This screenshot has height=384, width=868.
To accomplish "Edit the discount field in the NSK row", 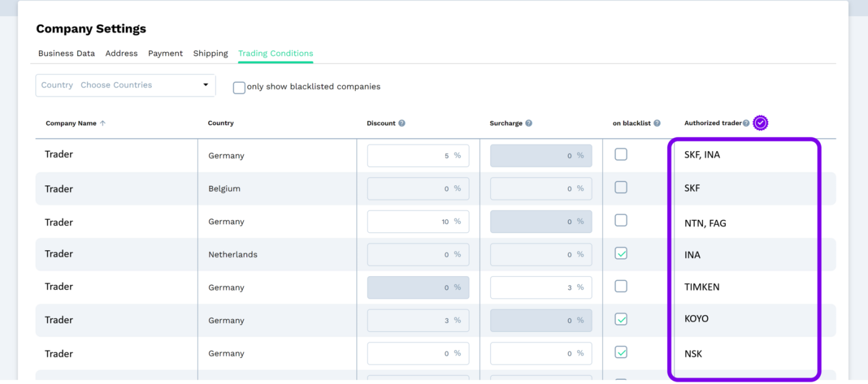I will (x=418, y=354).
